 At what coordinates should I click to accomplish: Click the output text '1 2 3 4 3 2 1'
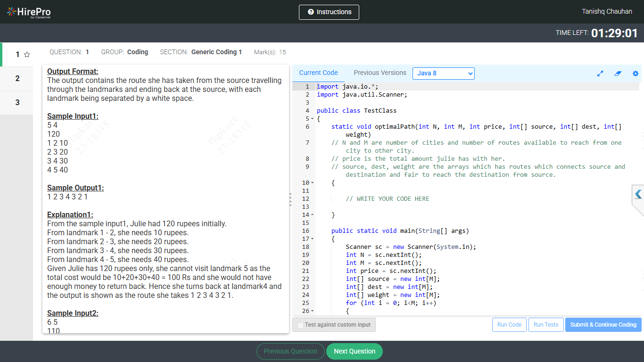[x=67, y=197]
